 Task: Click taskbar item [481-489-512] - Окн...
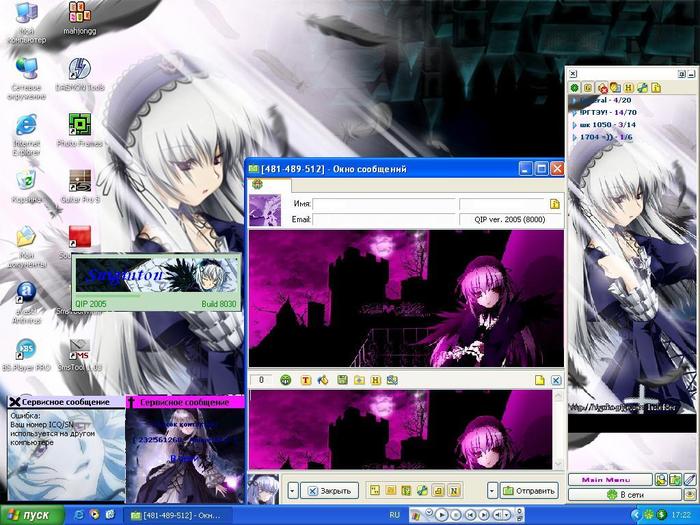pyautogui.click(x=180, y=515)
